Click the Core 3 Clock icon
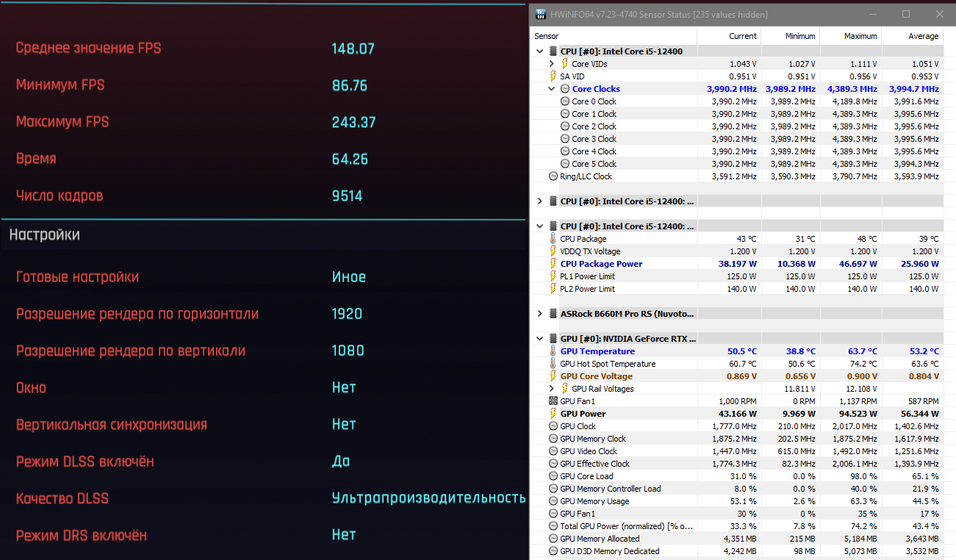The image size is (956, 560). [565, 139]
